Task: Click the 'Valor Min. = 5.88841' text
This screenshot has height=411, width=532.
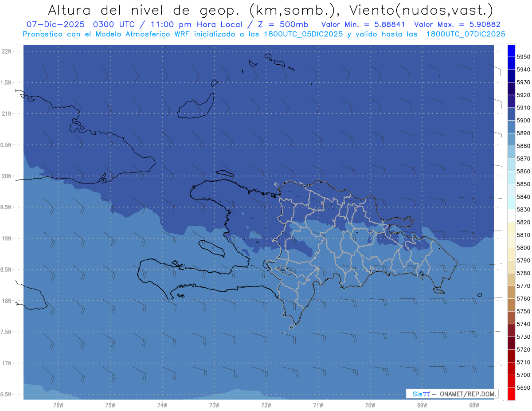Action: point(364,25)
